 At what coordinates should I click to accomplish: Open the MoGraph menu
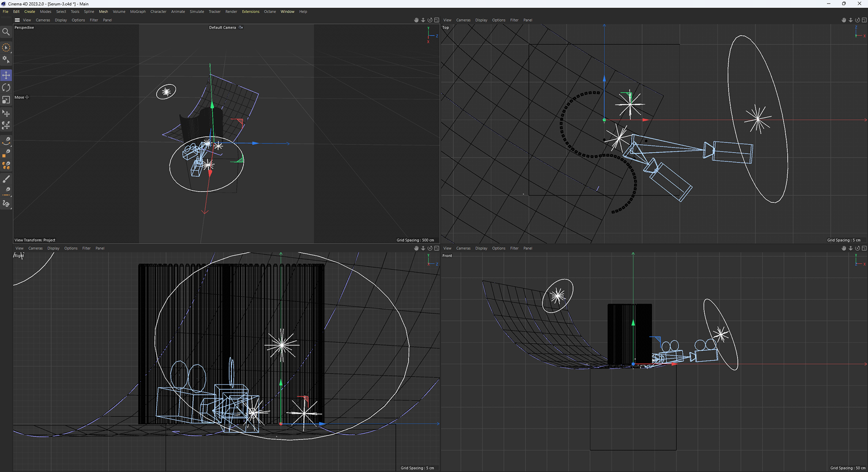tap(138, 12)
